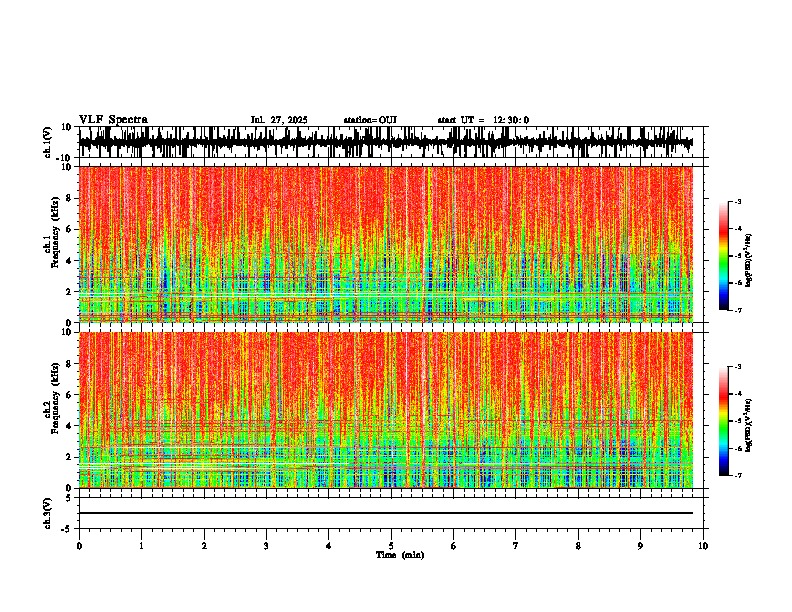Click the 'start UT = 12:30:0' label
Viewport: 792px width, 612px height.
[483, 120]
